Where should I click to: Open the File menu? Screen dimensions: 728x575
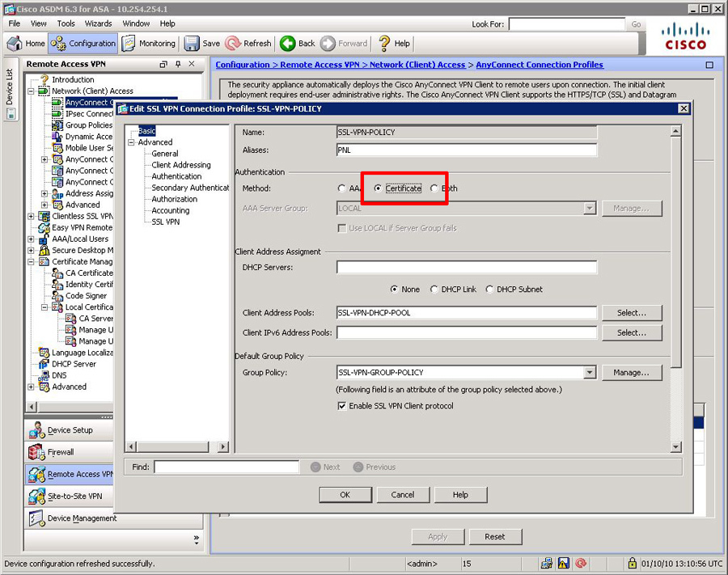[15, 23]
